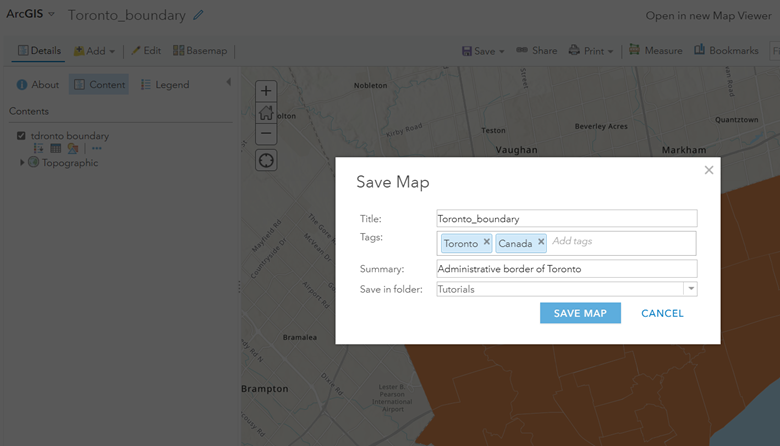Image resolution: width=780 pixels, height=446 pixels.
Task: Click the tdronto boundary layer name
Action: point(70,136)
